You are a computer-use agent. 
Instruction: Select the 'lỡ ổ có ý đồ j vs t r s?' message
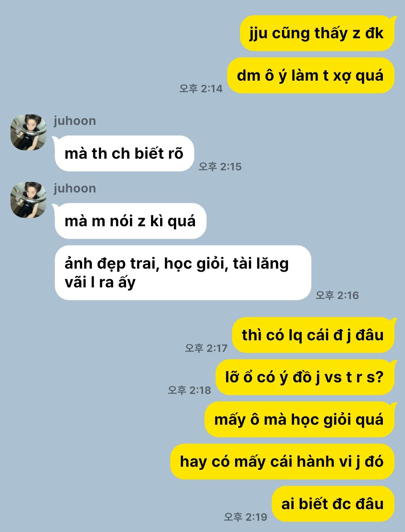[305, 377]
